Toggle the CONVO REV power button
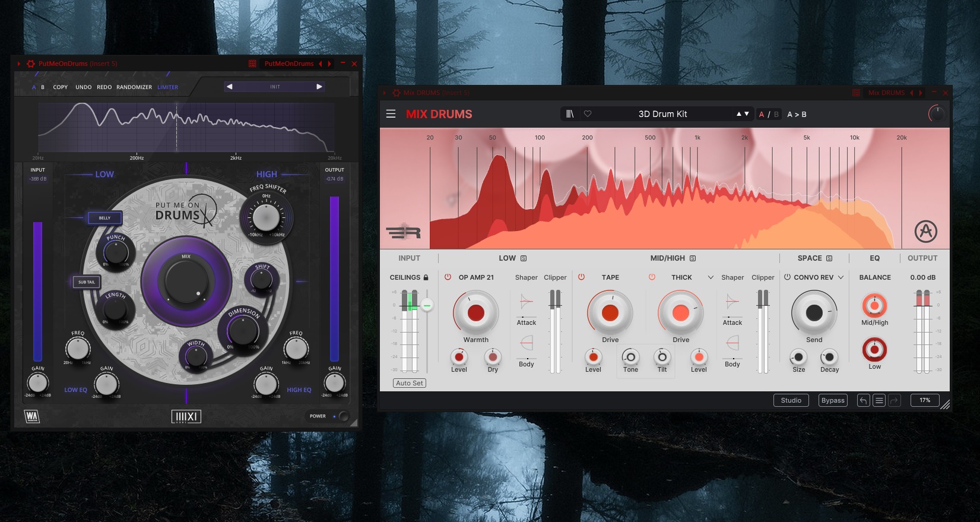Image resolution: width=980 pixels, height=522 pixels. coord(788,277)
